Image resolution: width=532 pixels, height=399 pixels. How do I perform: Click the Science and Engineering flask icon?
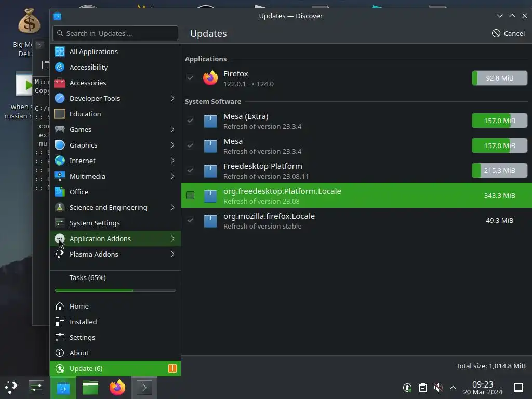coord(60,208)
